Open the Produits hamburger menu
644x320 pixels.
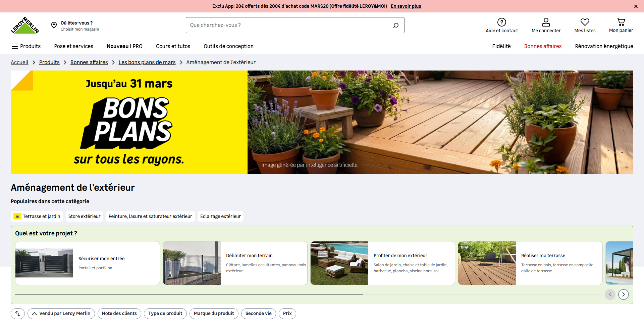(26, 46)
